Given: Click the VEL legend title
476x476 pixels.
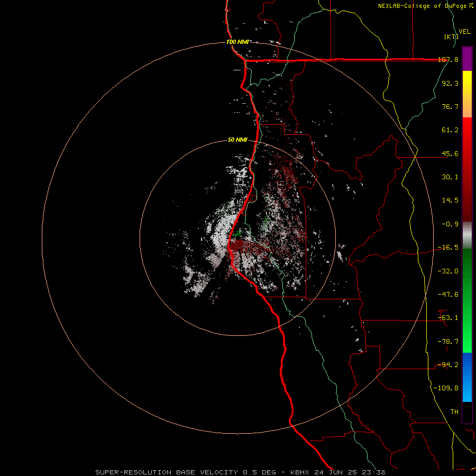Looking at the screenshot, I should tap(464, 32).
